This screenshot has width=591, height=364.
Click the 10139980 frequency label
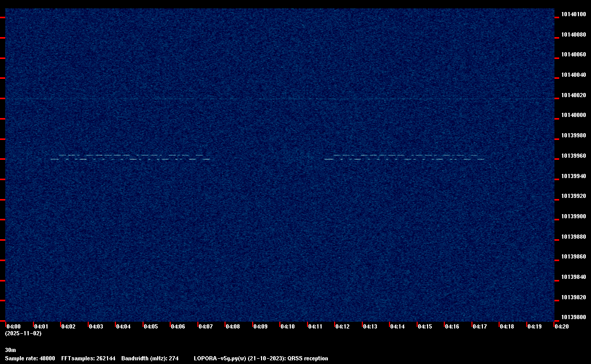tap(574, 135)
